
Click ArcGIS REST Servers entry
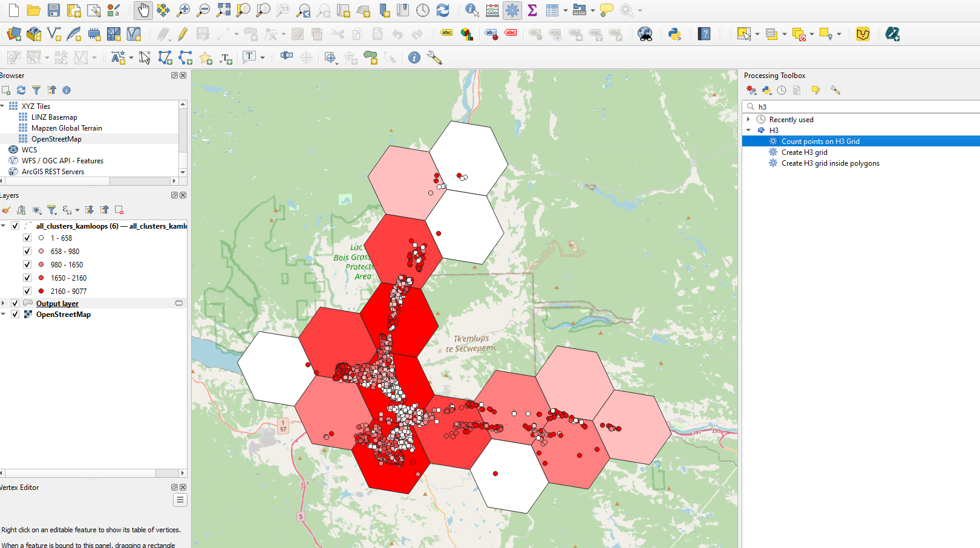pyautogui.click(x=53, y=171)
